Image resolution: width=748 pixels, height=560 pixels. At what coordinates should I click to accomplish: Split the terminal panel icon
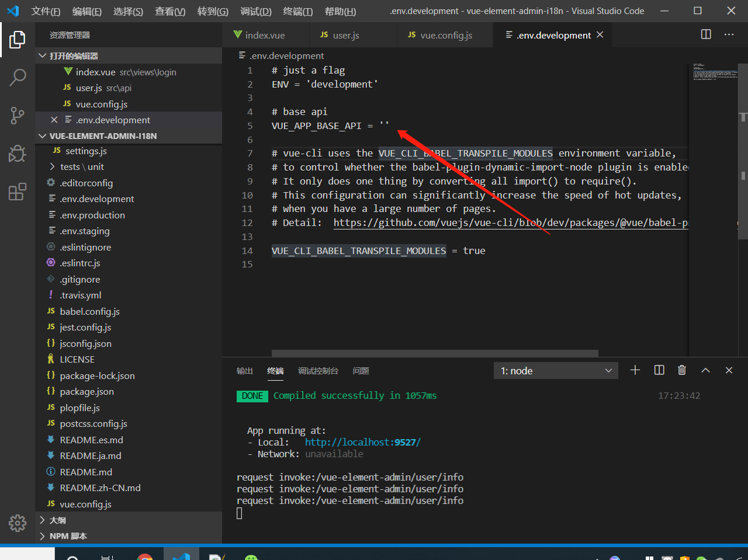659,370
